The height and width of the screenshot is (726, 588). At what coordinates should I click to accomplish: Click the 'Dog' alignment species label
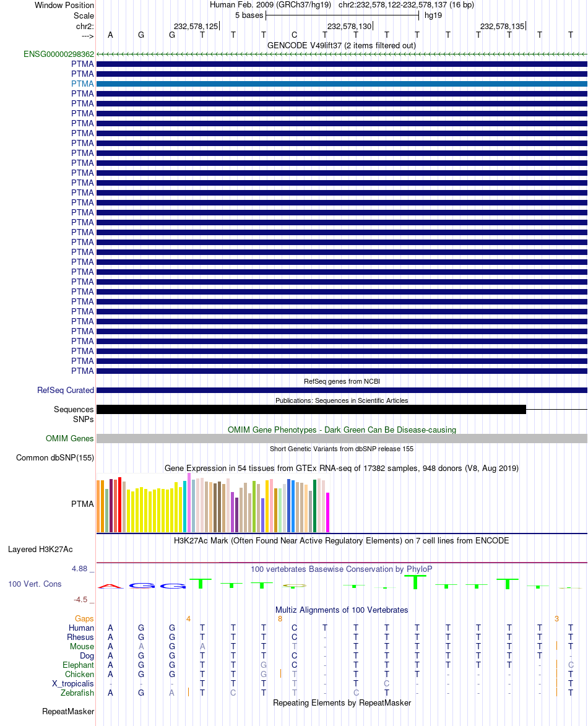[x=87, y=655]
